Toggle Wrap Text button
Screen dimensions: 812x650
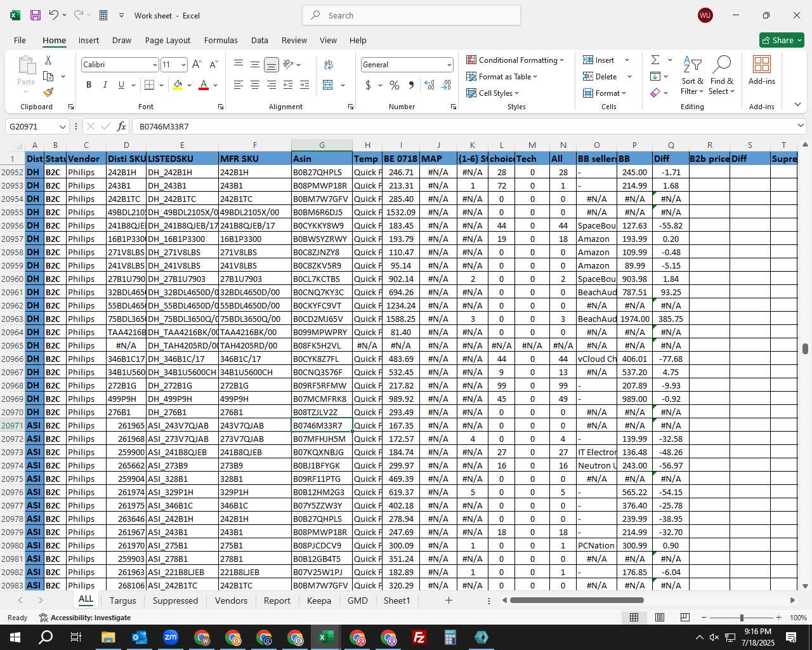[x=328, y=64]
